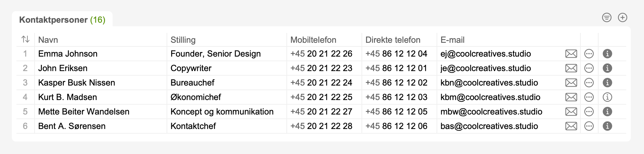Click email address bas@coolcreatives.studio

[x=489, y=126]
